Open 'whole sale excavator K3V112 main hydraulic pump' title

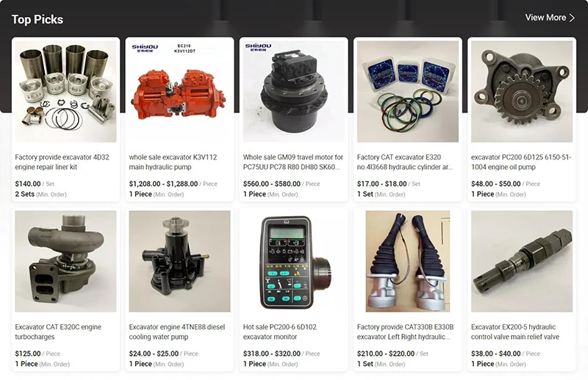(173, 162)
